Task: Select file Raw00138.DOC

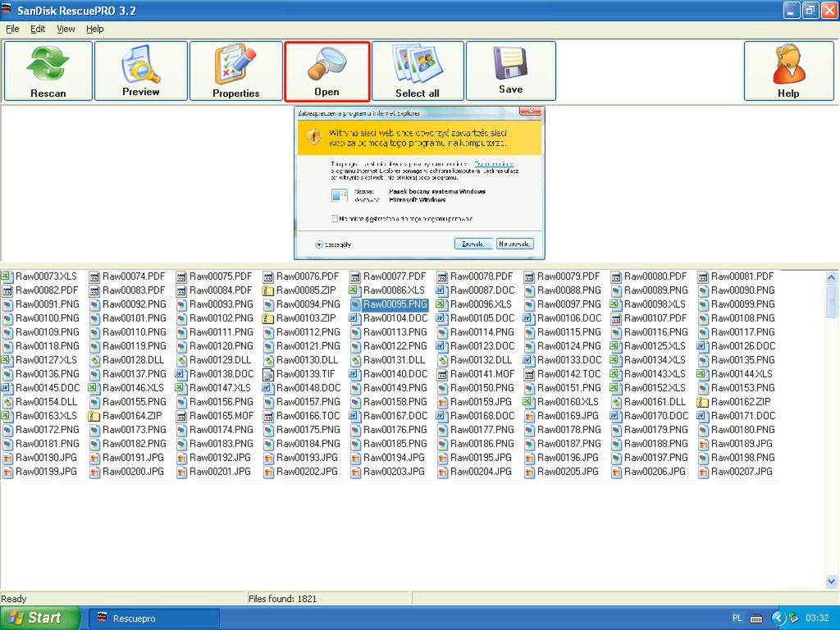Action: tap(221, 374)
